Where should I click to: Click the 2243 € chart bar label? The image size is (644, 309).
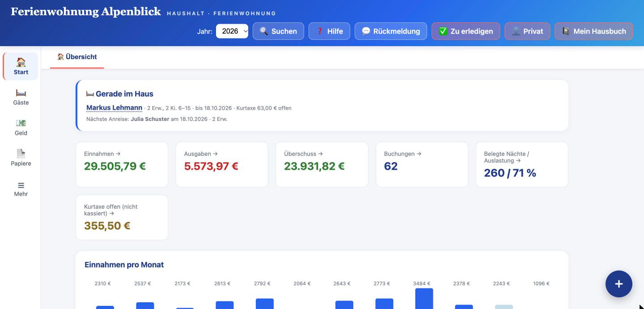(501, 283)
